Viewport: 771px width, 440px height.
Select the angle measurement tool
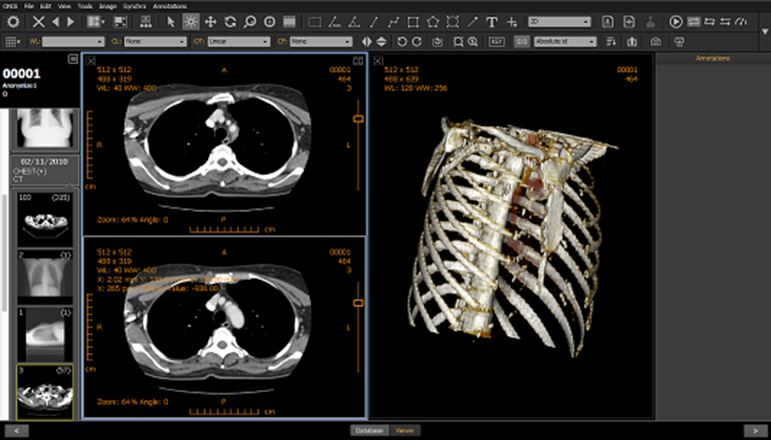334,22
